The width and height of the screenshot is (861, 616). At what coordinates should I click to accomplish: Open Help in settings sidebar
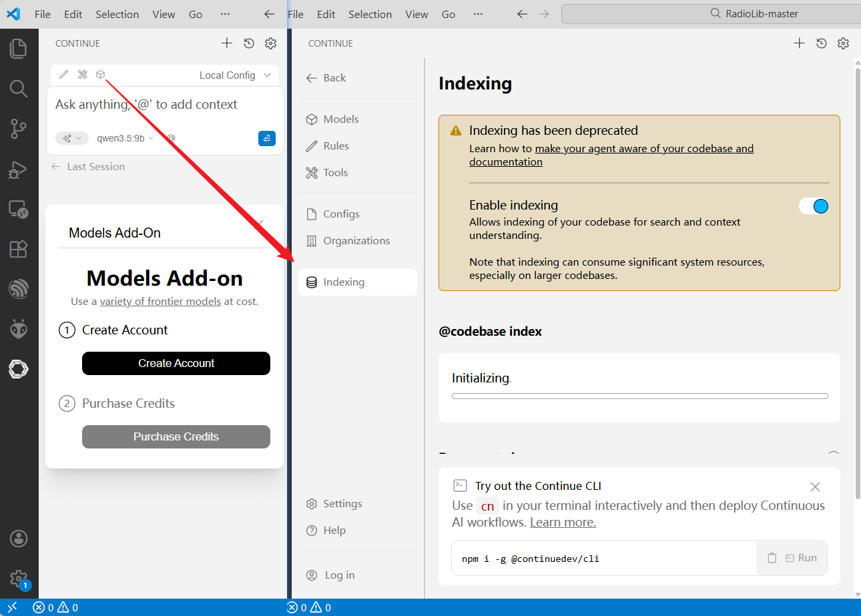pos(358,531)
